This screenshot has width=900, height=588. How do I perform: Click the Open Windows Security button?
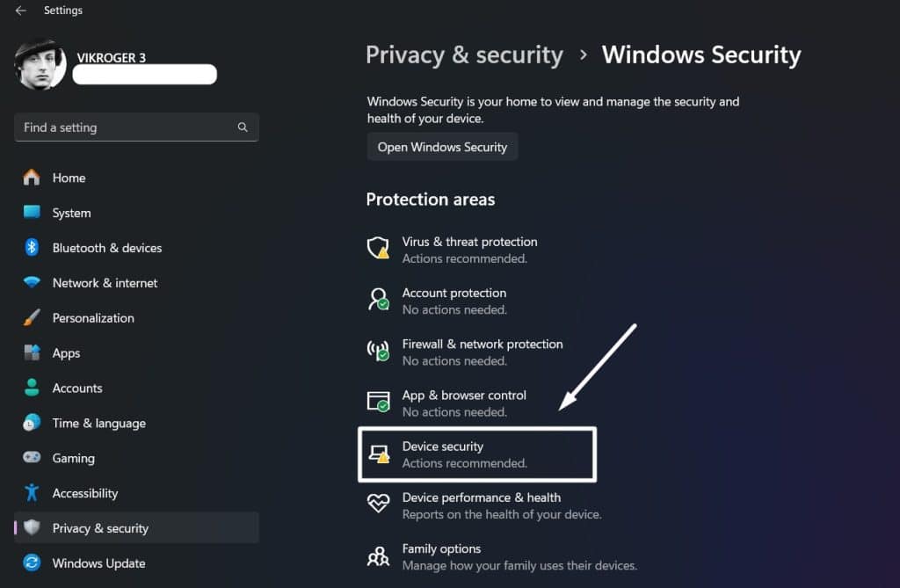click(442, 147)
